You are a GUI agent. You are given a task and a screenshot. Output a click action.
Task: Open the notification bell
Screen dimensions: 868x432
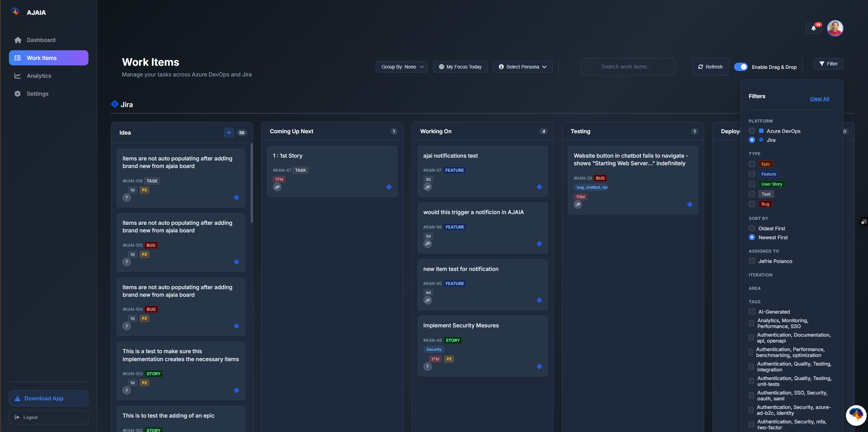(x=813, y=28)
